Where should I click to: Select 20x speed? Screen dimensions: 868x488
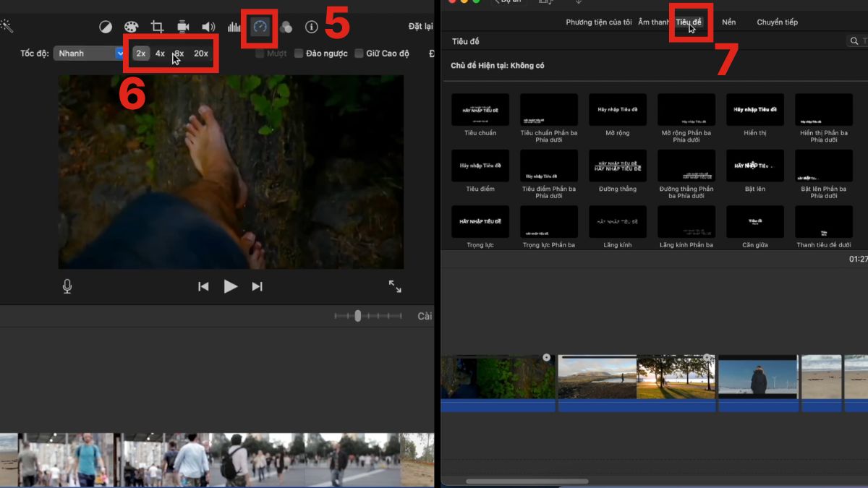201,53
